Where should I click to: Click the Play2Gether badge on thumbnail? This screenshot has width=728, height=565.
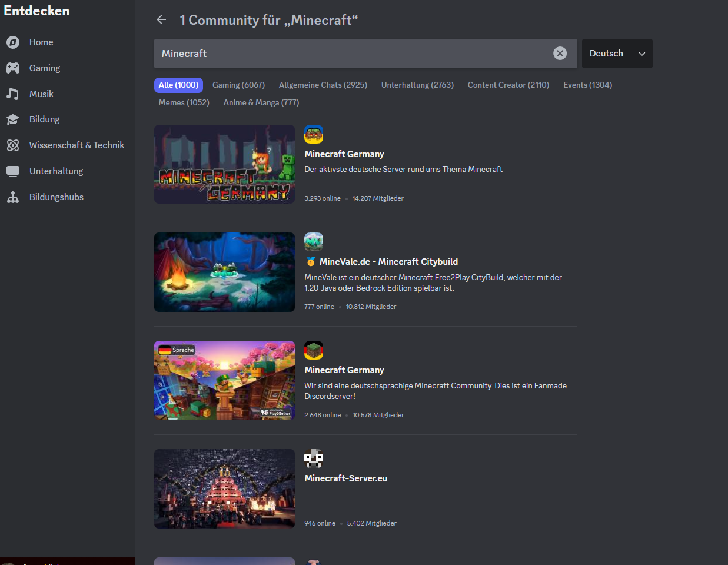(x=276, y=413)
